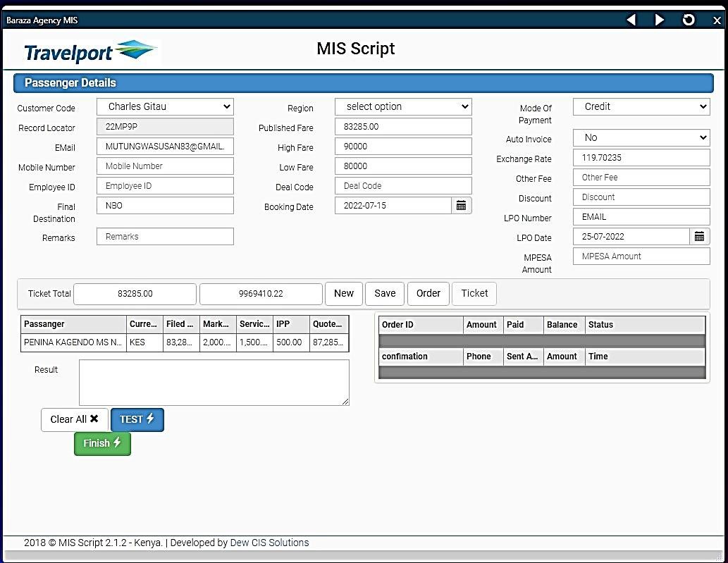The width and height of the screenshot is (728, 563).
Task: Select the confimation column header
Action: click(x=421, y=357)
